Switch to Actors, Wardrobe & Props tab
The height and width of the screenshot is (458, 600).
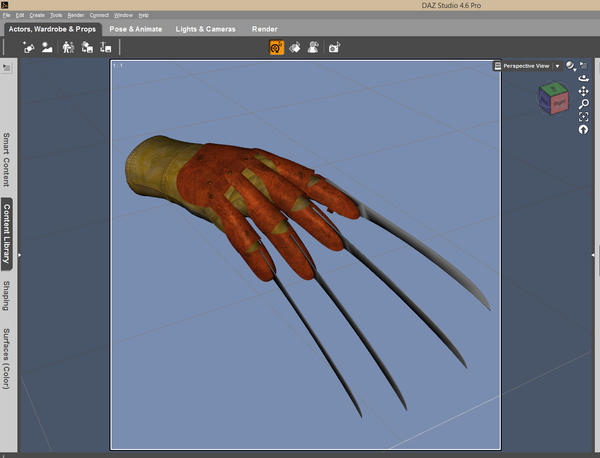point(52,29)
